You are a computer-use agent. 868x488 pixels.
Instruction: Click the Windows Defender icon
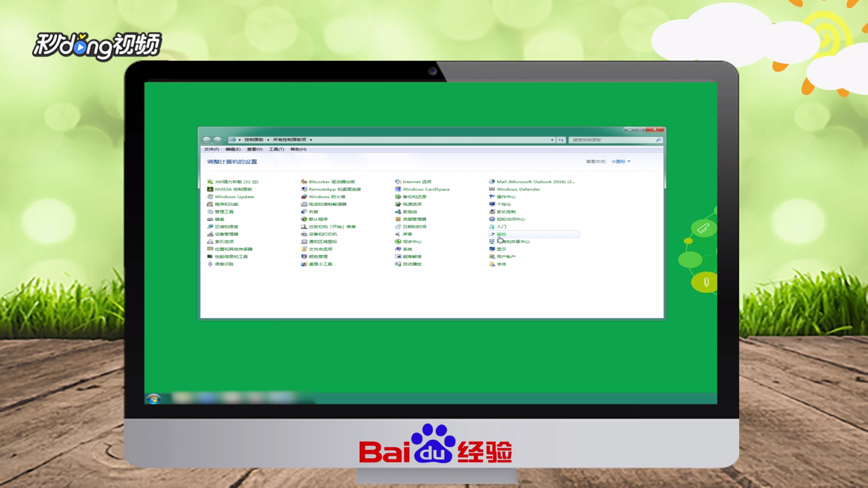(x=492, y=189)
